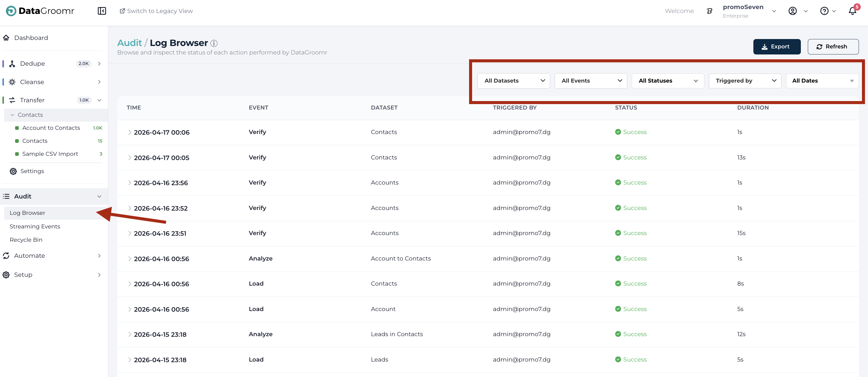Image resolution: width=868 pixels, height=377 pixels.
Task: Click the Export button
Action: pyautogui.click(x=776, y=47)
